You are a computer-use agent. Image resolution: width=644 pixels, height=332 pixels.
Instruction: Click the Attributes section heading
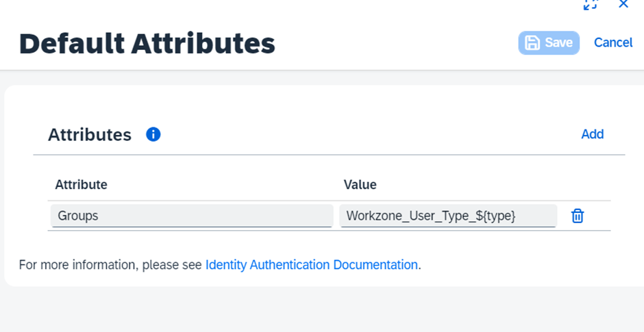coord(90,135)
